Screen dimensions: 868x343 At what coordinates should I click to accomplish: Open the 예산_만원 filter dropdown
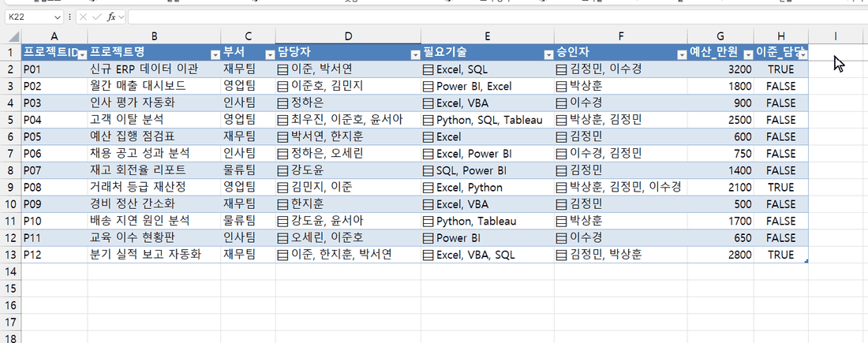click(x=748, y=54)
